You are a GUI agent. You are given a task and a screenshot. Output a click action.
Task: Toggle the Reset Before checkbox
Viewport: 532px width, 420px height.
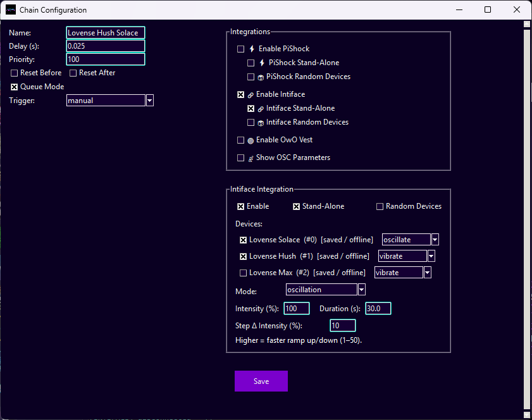(15, 73)
